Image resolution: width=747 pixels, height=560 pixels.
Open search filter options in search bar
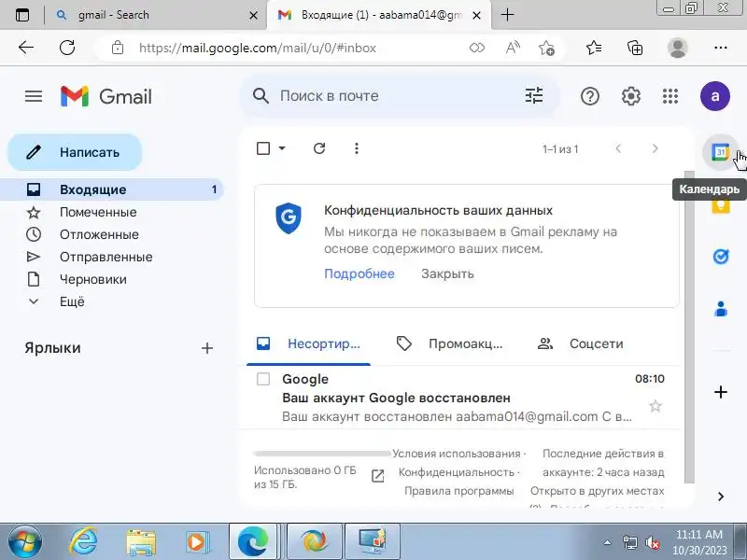click(533, 96)
